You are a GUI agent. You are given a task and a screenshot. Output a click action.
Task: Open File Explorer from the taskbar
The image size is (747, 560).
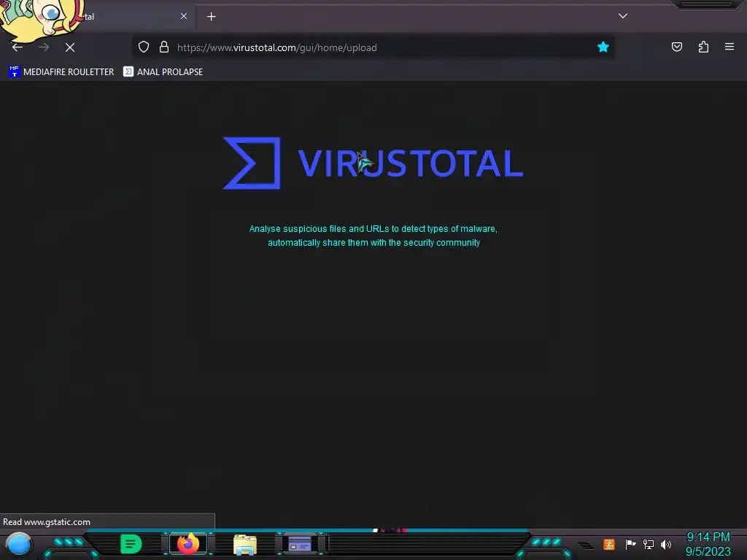[x=245, y=544]
